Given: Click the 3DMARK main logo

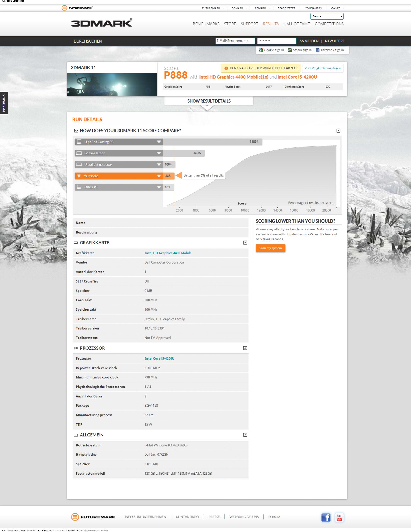Looking at the screenshot, I should tap(102, 23).
